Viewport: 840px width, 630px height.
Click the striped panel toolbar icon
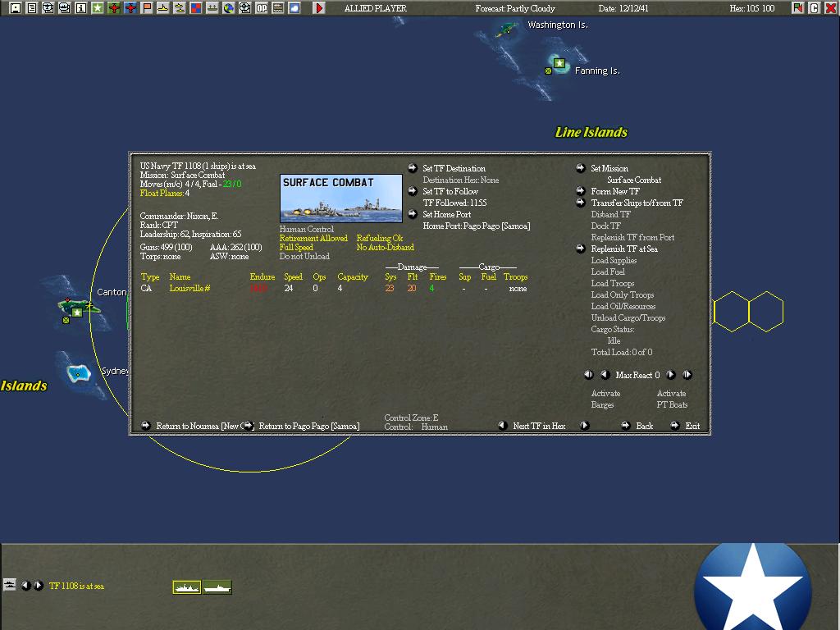click(x=278, y=8)
